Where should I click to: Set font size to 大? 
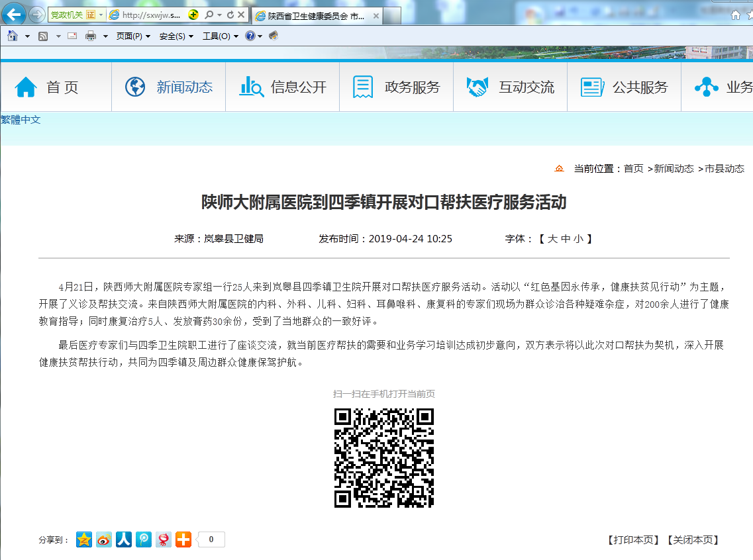[552, 239]
